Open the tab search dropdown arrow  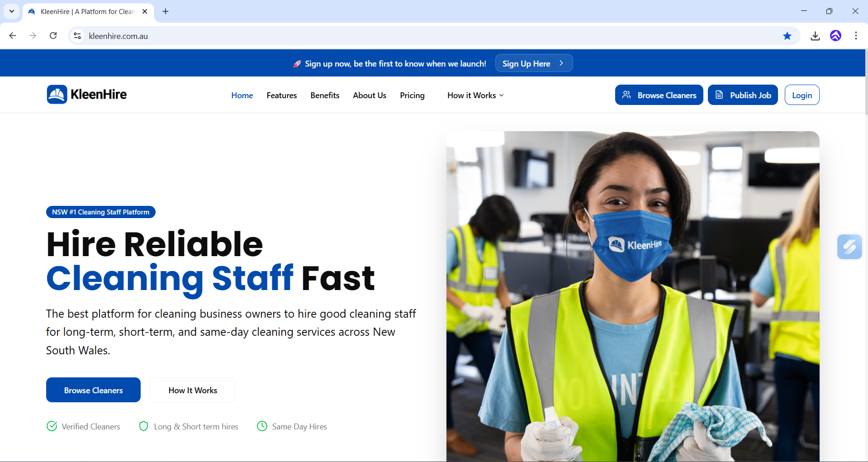pos(12,11)
